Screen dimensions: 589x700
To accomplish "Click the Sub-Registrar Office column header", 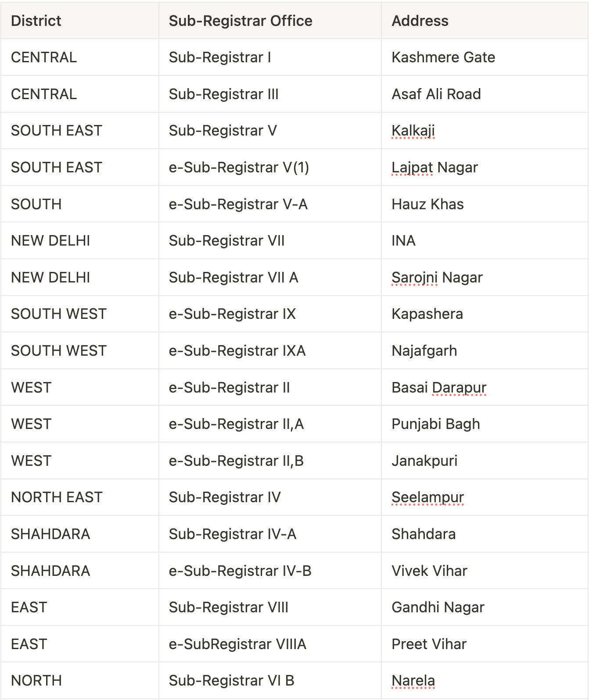I will click(x=241, y=21).
